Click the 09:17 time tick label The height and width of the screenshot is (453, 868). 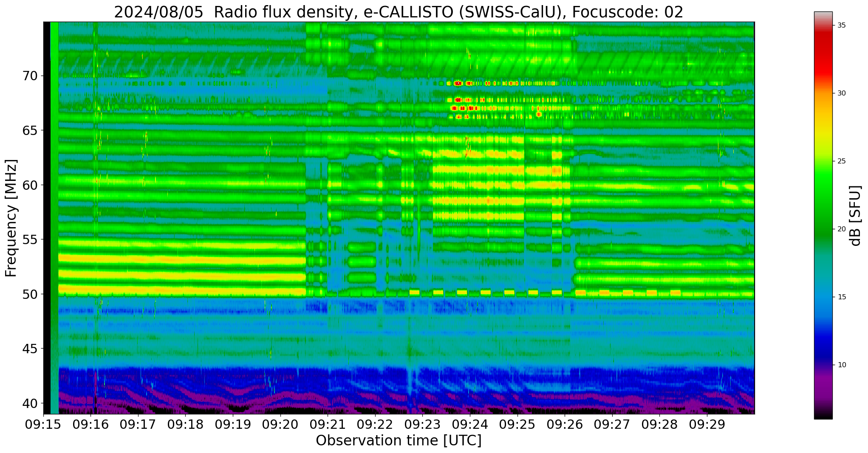[139, 424]
